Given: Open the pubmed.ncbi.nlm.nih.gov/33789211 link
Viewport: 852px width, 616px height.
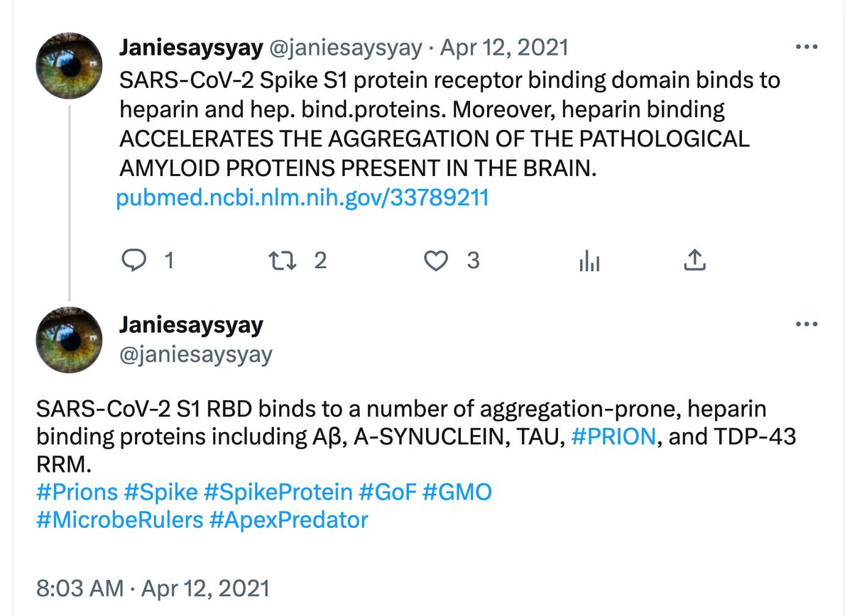Looking at the screenshot, I should [x=302, y=197].
